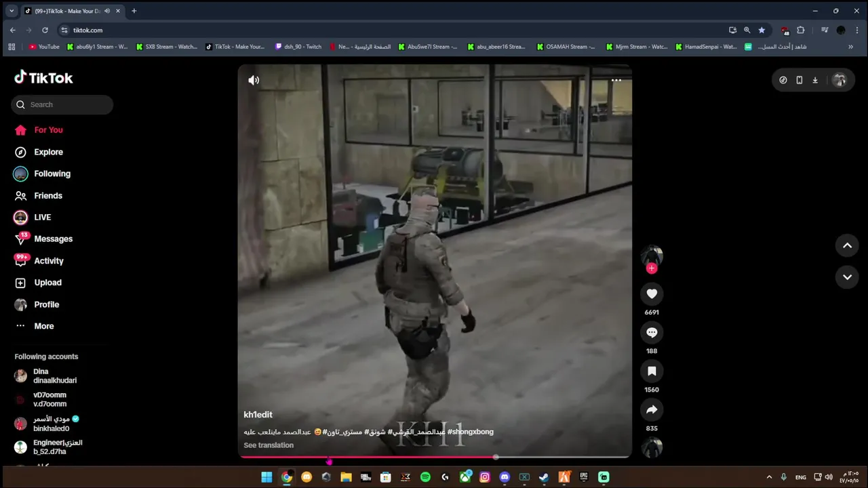
Task: Open tab search dropdown arrow
Action: [x=12, y=11]
